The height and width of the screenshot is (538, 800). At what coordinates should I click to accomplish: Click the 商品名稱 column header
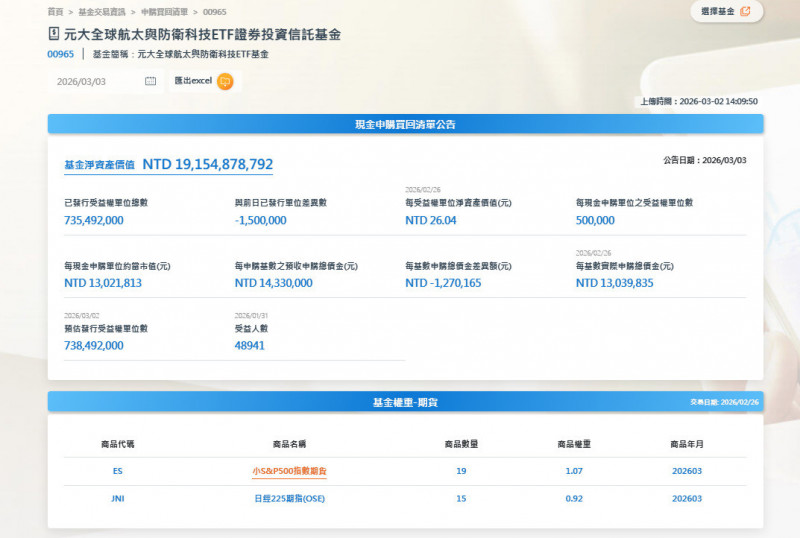pyautogui.click(x=289, y=444)
